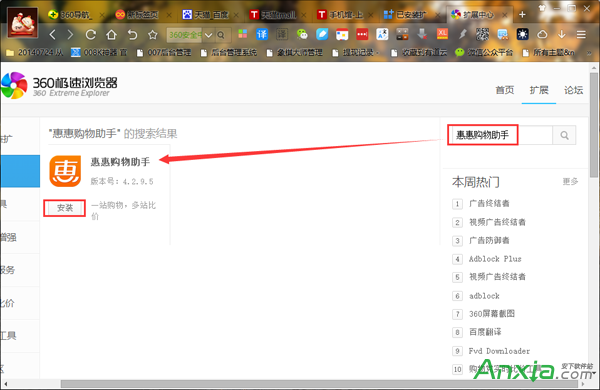Switch to the 天猫_百度 tab

point(210,15)
